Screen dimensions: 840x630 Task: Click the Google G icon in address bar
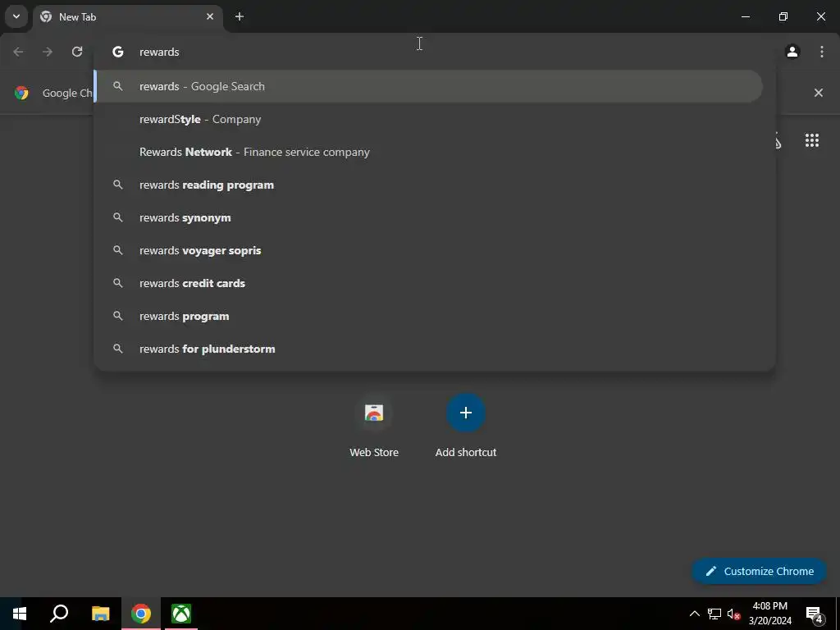[118, 52]
